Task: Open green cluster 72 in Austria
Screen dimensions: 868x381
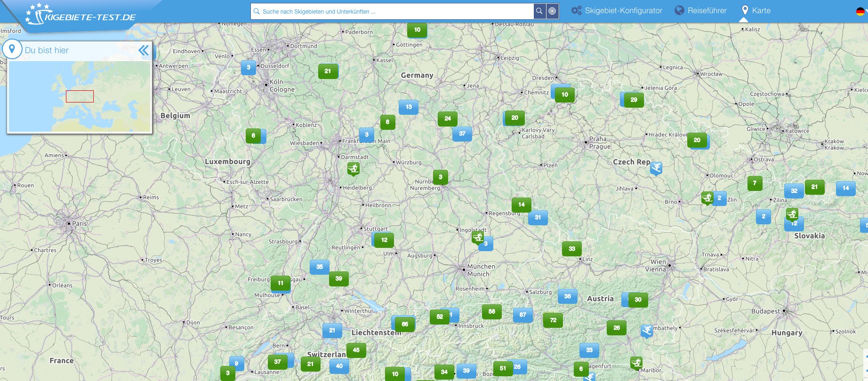Action: coord(553,320)
